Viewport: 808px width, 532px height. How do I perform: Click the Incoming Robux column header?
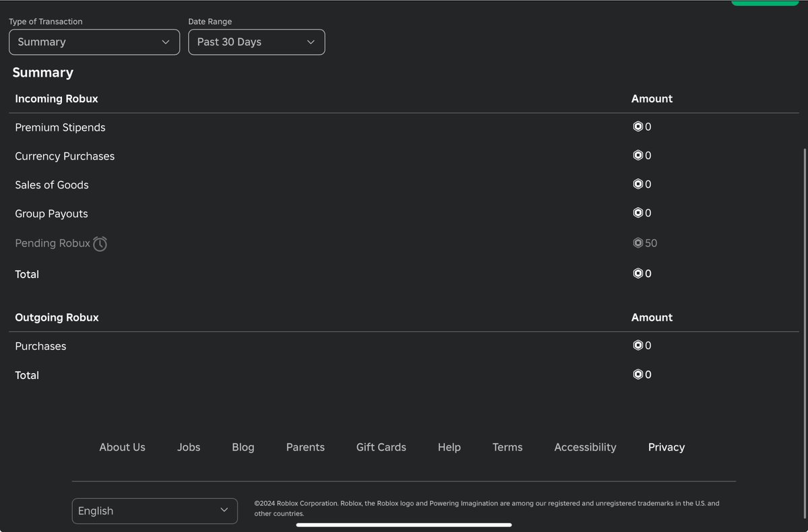pos(57,99)
